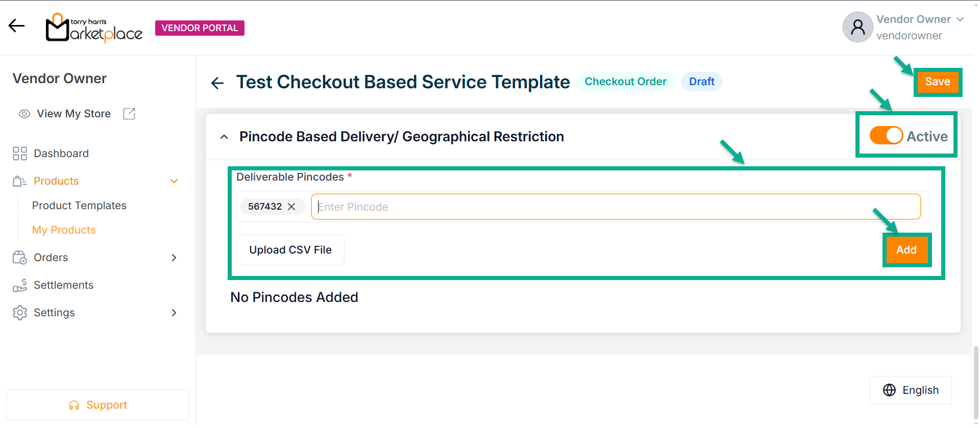
Task: Select My Products in the sidebar
Action: pyautogui.click(x=64, y=230)
